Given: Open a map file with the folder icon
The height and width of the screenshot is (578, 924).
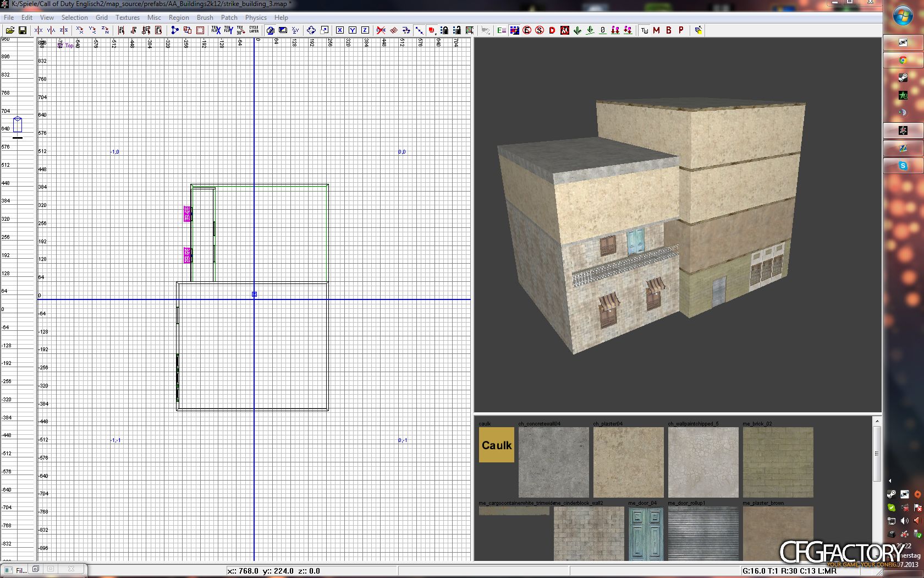Looking at the screenshot, I should (10, 30).
